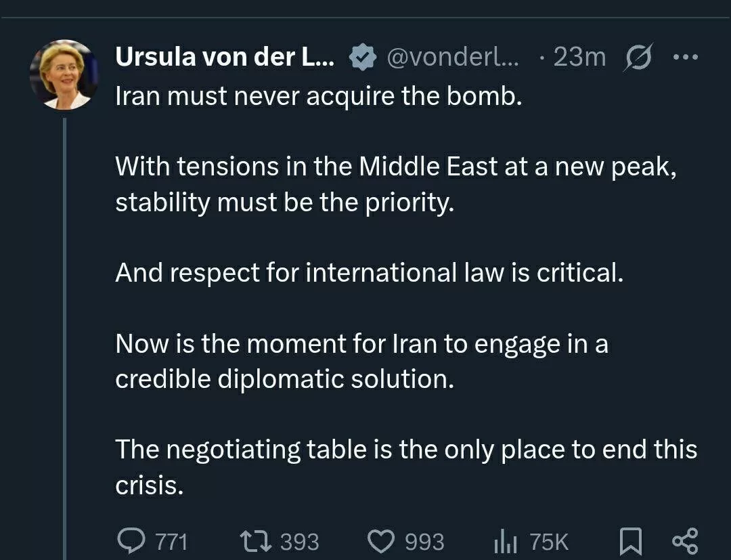The image size is (731, 560).
Task: Click the display name Ursula von der L...
Action: [x=225, y=58]
